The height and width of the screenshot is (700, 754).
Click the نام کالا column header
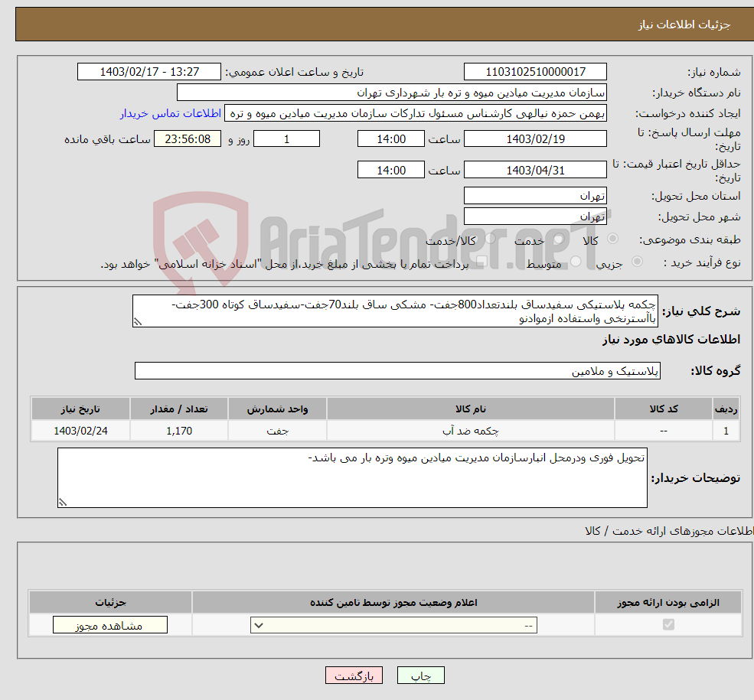point(471,409)
